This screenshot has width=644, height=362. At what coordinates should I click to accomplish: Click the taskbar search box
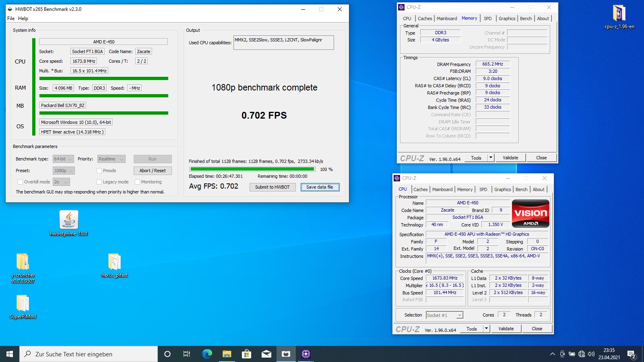(x=89, y=354)
